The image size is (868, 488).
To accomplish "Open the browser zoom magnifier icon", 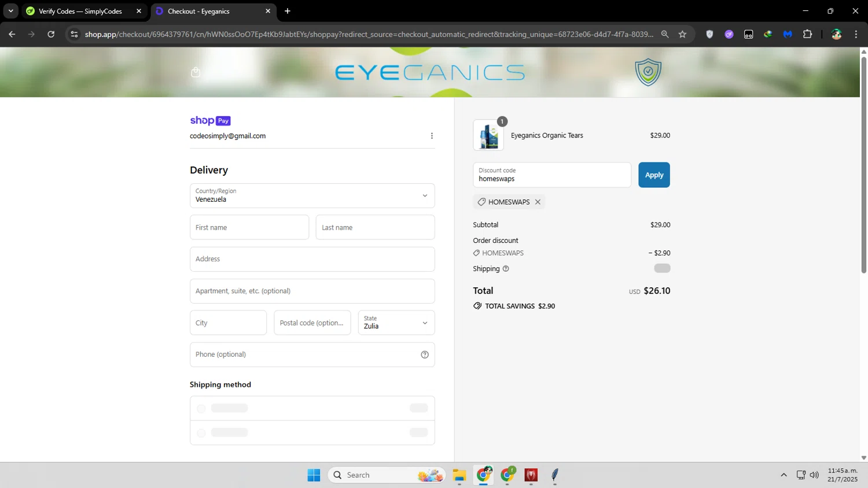I will 665,34.
